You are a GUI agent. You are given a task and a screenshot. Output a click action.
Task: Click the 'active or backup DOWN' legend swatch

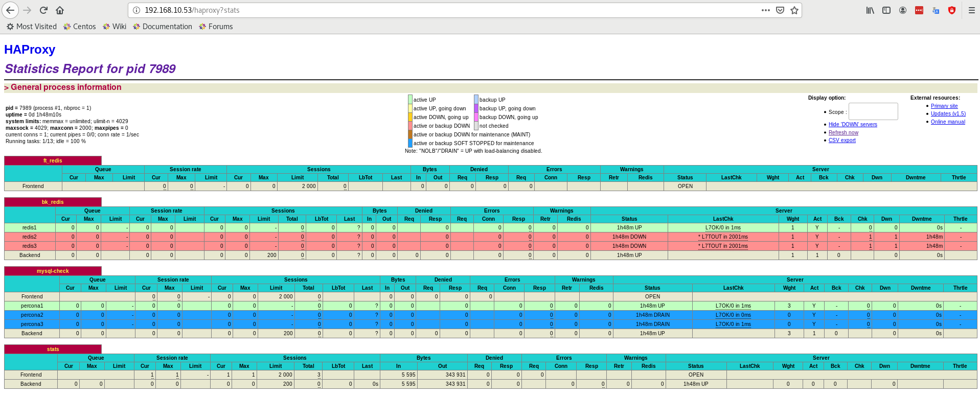pos(410,126)
